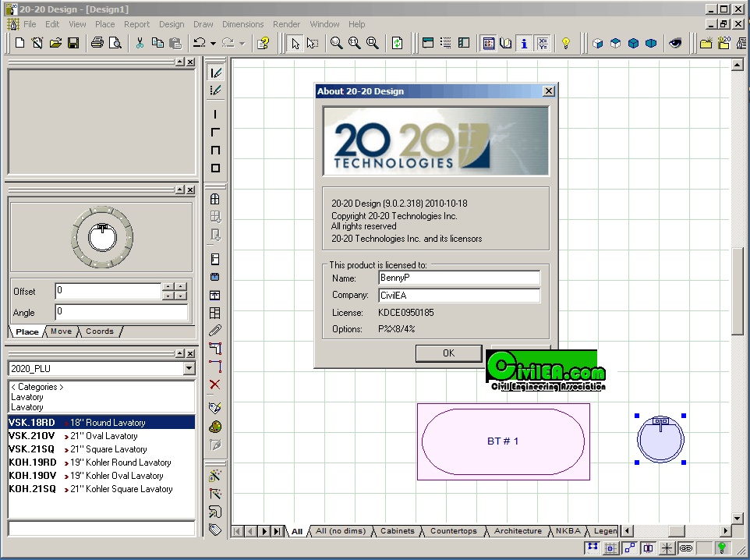
Task: Open the color palette tool
Action: (215, 427)
